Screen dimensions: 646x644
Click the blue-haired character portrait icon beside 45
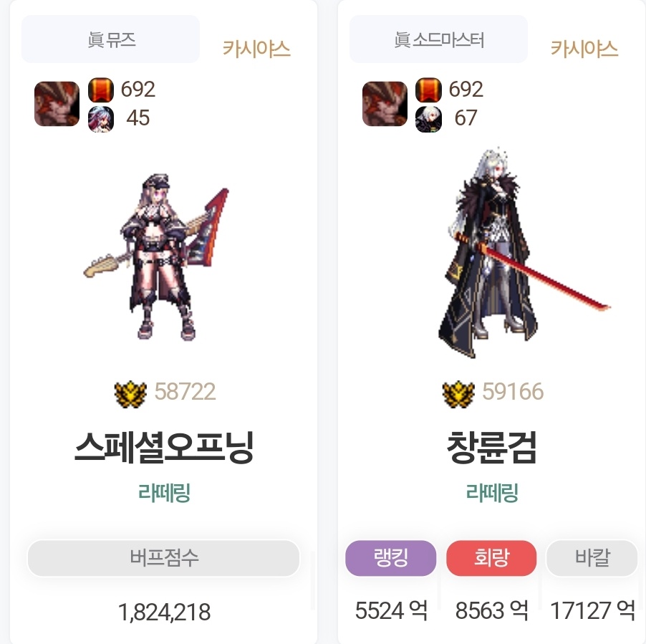[x=101, y=119]
